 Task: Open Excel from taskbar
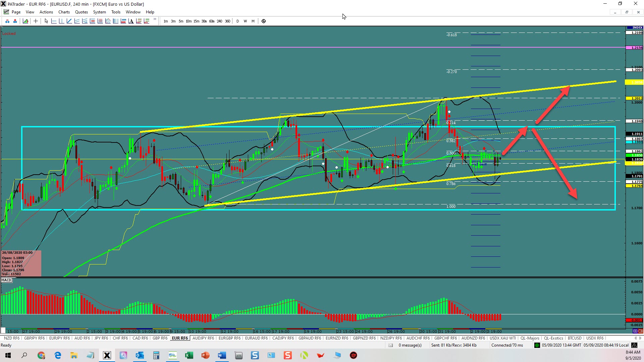point(189,355)
